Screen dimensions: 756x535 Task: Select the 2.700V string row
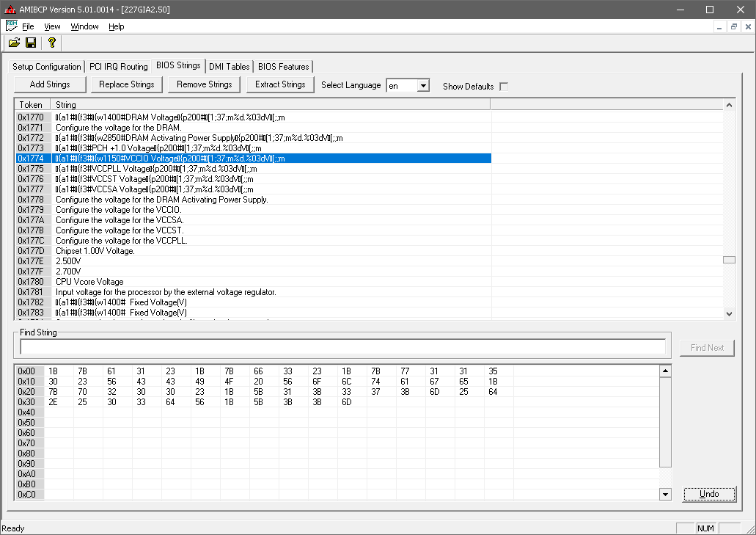pyautogui.click(x=253, y=272)
